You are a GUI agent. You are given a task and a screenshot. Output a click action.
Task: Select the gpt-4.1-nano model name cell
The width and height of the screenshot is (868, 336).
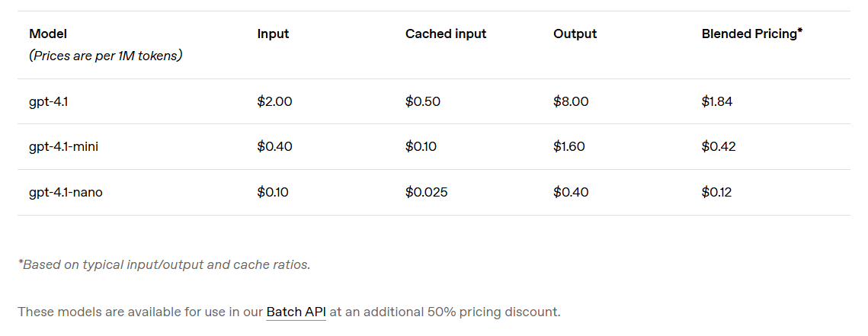[66, 192]
